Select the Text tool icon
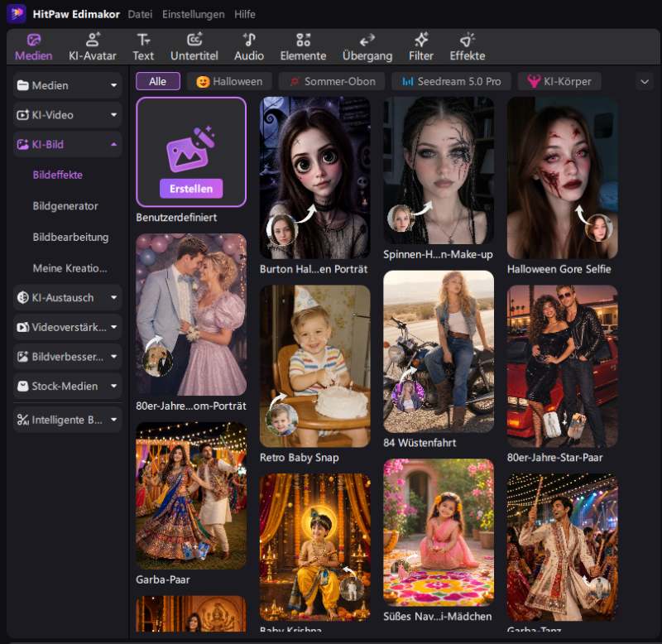Image resolution: width=662 pixels, height=644 pixels. 143,40
